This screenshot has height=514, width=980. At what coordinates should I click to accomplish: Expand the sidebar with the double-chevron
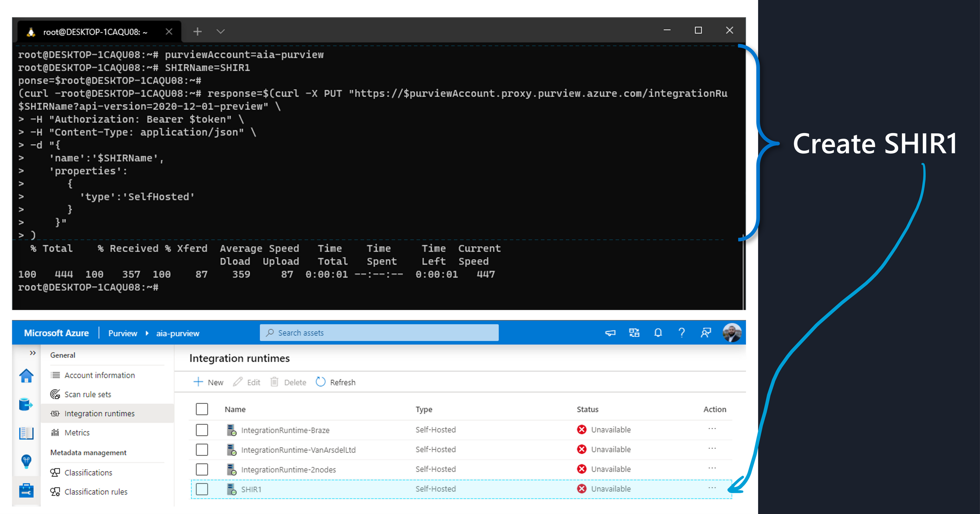(32, 353)
